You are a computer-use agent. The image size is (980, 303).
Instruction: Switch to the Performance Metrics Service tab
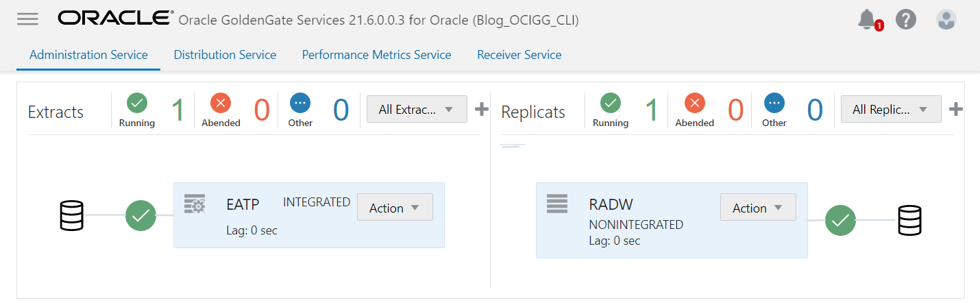376,55
